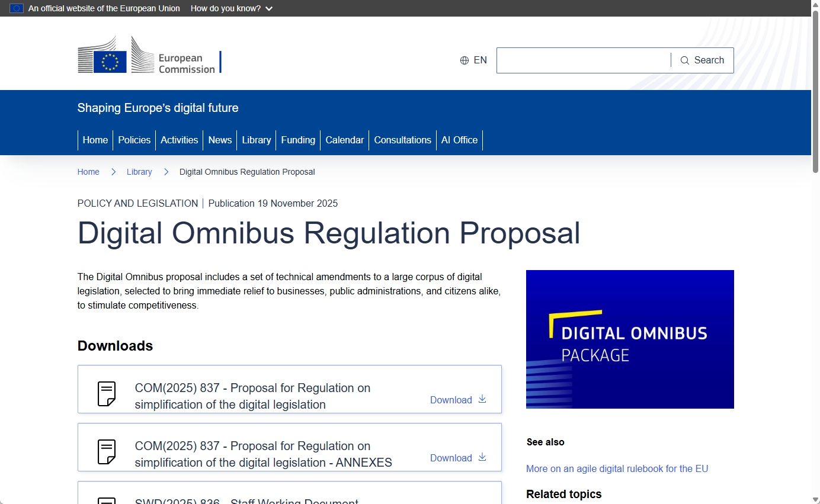Click the Digital Omnibus Package image
820x504 pixels.
click(x=630, y=339)
